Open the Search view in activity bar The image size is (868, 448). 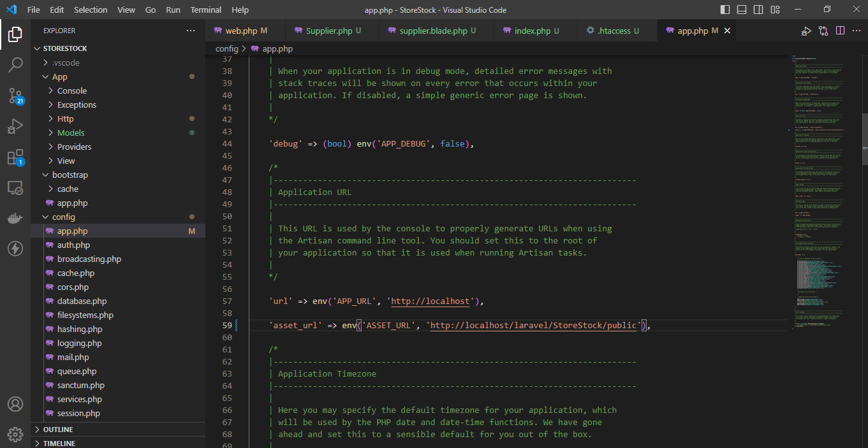15,65
